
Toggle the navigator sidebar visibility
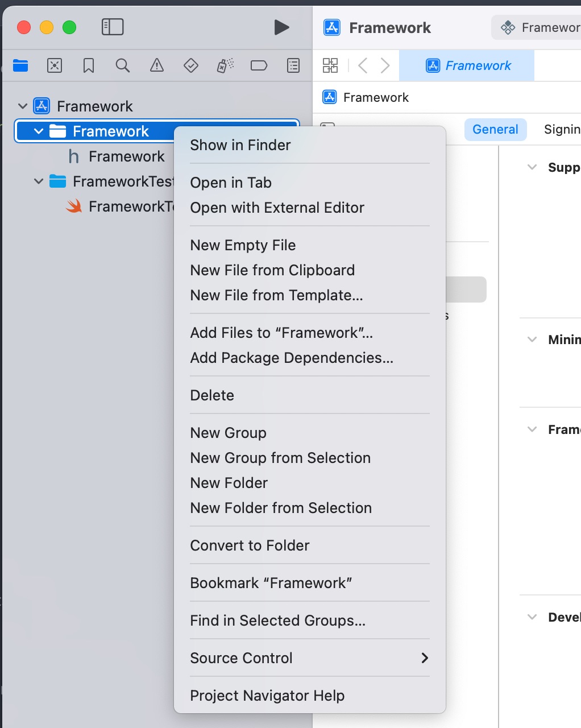click(x=113, y=27)
